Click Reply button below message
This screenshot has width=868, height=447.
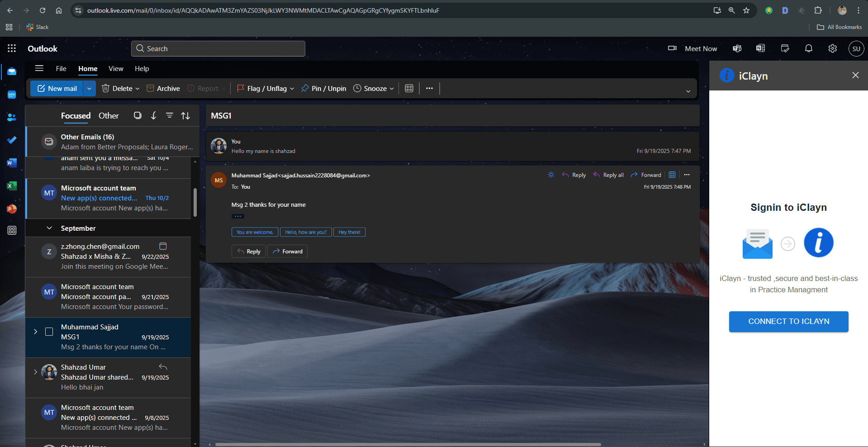pyautogui.click(x=249, y=251)
